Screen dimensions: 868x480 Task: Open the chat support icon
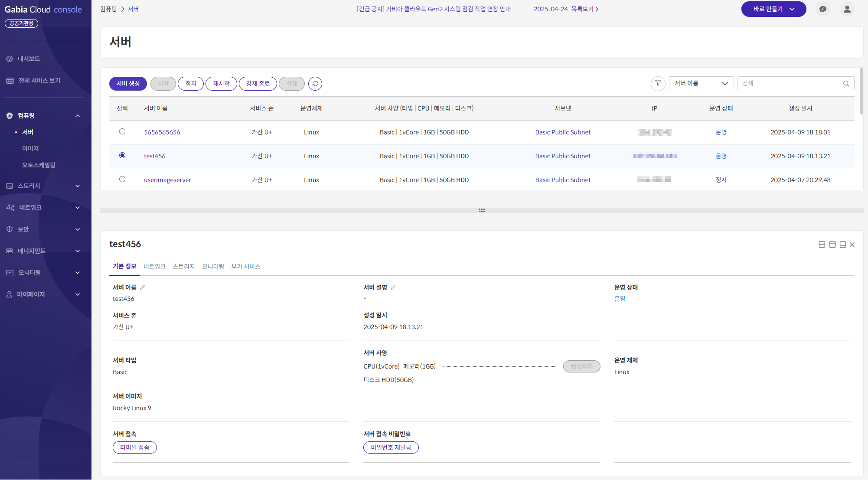tap(823, 9)
